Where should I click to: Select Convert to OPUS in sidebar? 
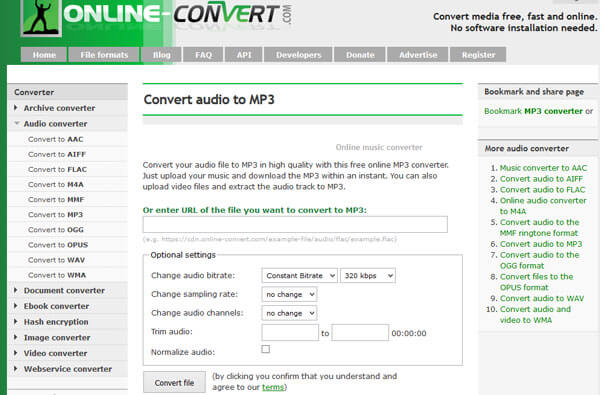(58, 245)
